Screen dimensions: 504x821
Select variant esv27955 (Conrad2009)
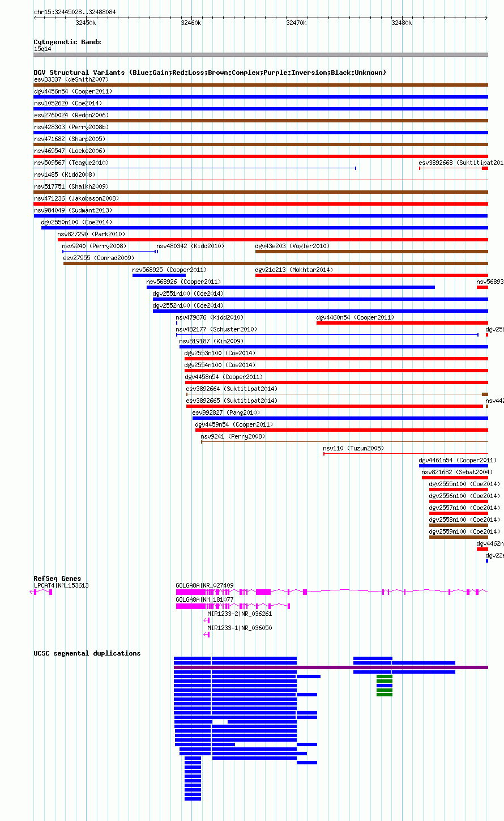(x=99, y=258)
